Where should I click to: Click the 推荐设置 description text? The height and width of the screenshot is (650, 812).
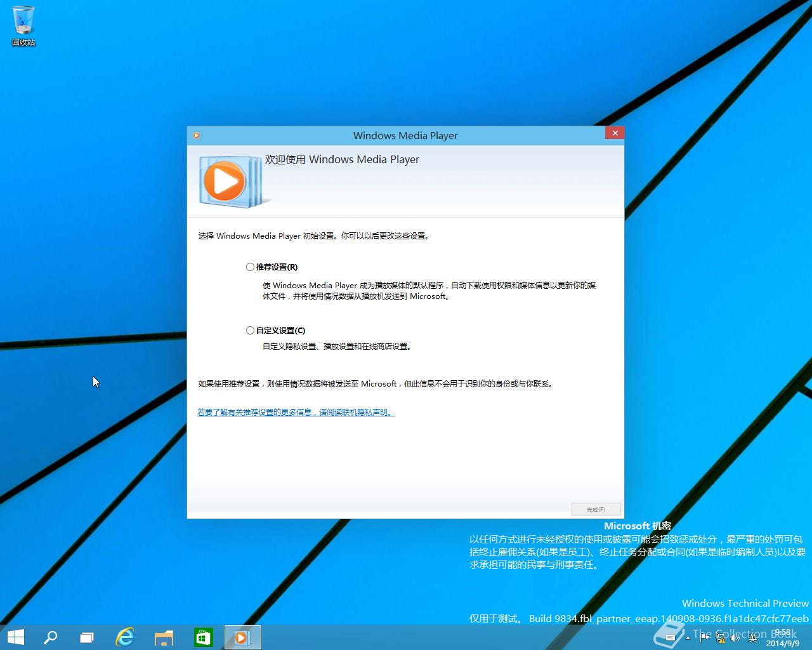[x=429, y=291]
